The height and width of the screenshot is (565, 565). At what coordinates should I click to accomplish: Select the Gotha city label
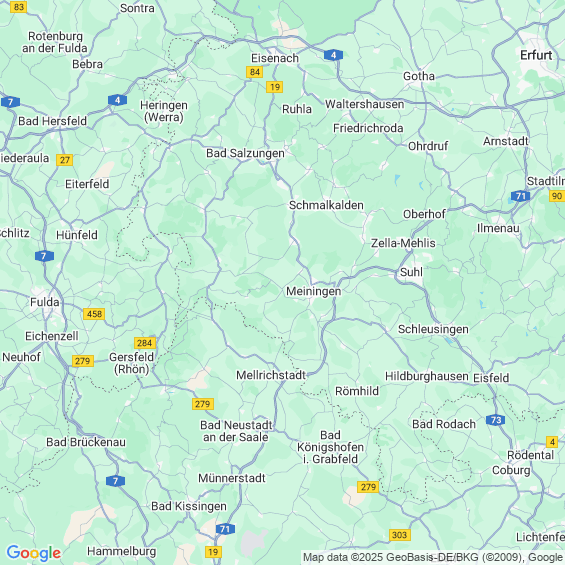point(419,76)
